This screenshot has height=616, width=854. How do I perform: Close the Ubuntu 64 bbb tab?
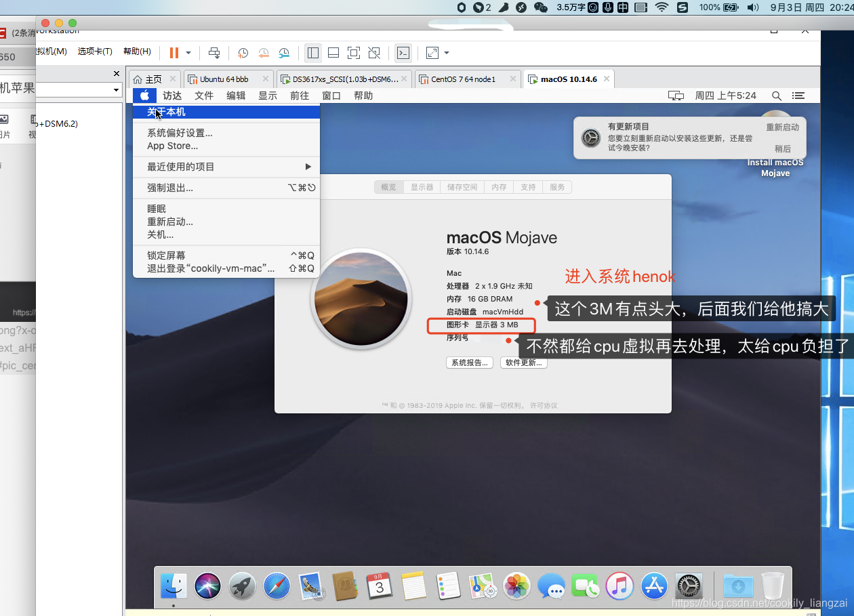[265, 79]
